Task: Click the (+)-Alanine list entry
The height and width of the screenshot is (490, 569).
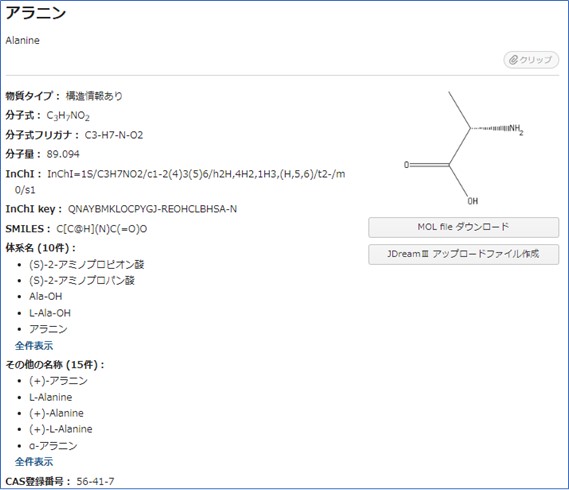Action: click(56, 413)
